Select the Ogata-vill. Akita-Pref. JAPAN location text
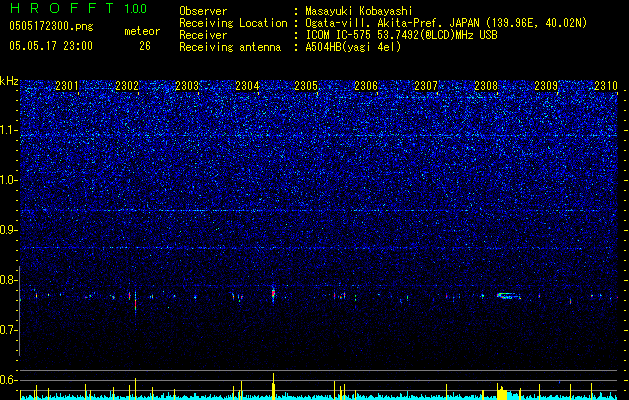 [446, 23]
